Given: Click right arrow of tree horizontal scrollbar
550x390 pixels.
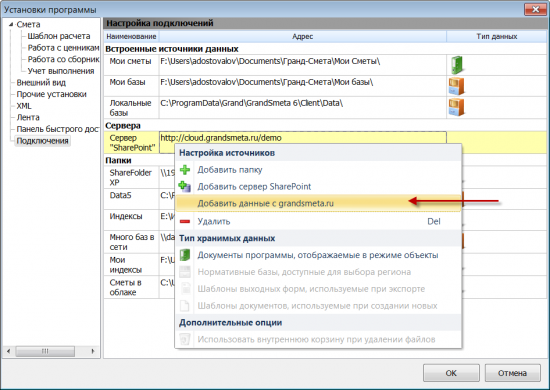Looking at the screenshot, I should pos(93,351).
